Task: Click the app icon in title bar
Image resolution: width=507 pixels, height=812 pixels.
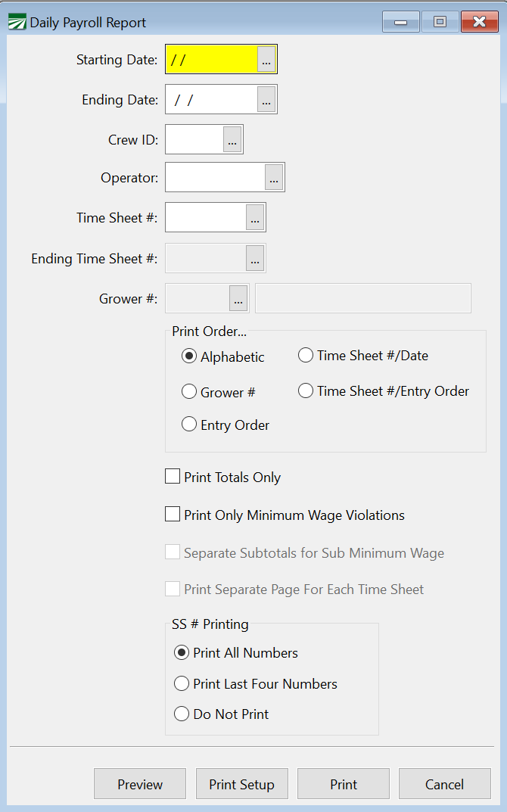Action: (x=17, y=23)
